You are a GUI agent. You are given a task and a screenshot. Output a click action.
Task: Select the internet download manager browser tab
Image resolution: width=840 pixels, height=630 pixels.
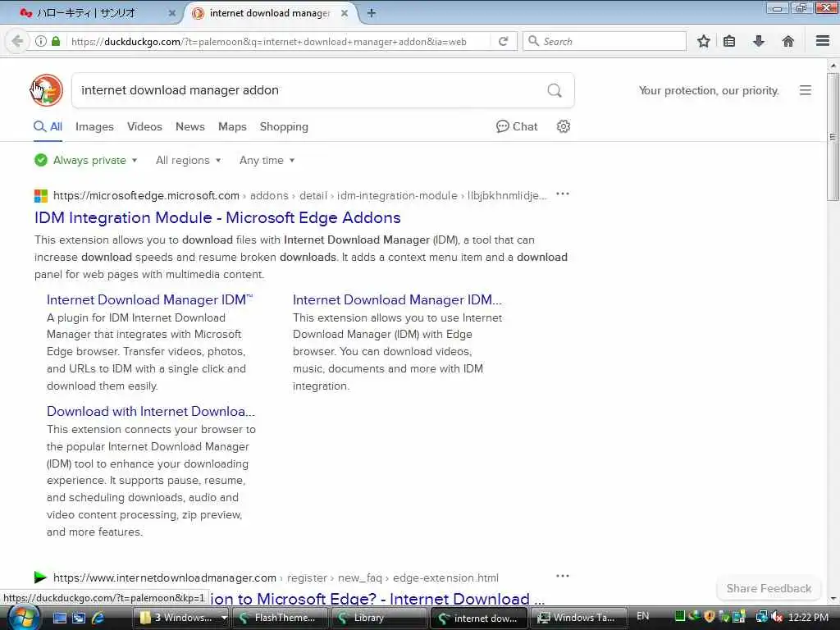(x=271, y=13)
